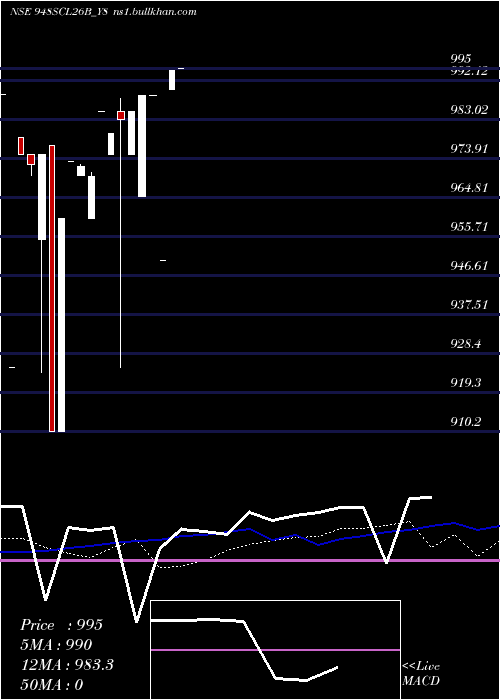Click the small red candle near 983.02
This screenshot has height=700, width=500.
point(121,116)
